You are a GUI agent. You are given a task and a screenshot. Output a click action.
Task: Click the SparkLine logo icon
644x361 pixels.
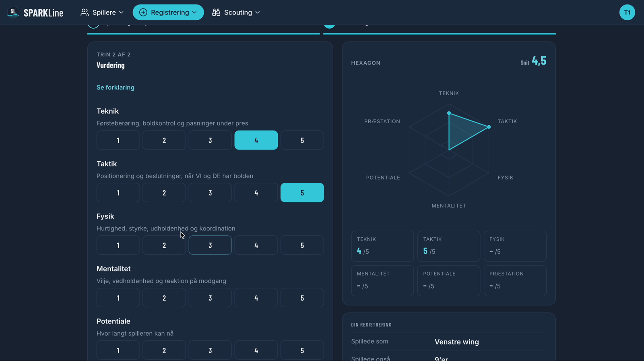[x=13, y=12]
